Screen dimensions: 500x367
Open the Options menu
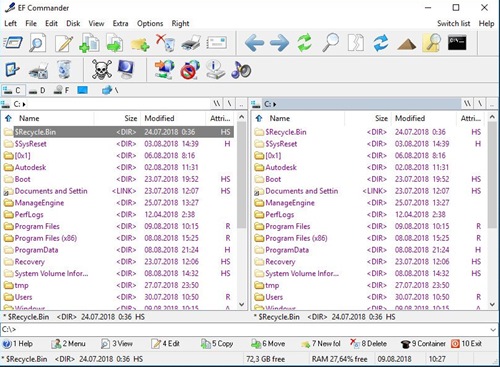[x=150, y=23]
